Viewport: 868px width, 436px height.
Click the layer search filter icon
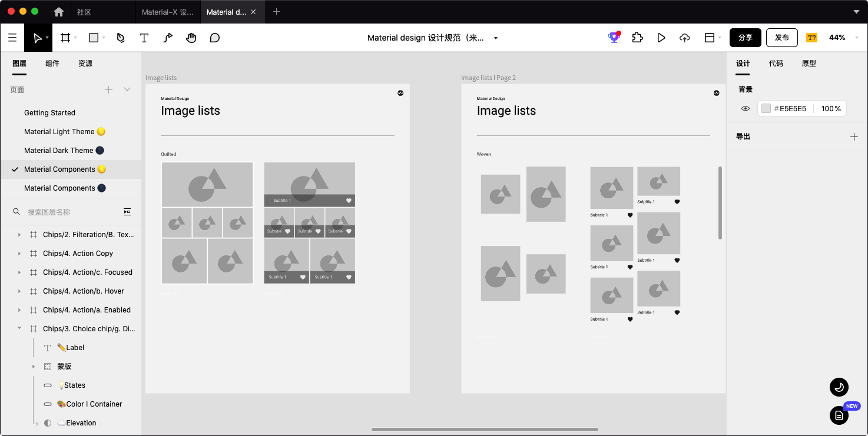pyautogui.click(x=127, y=212)
